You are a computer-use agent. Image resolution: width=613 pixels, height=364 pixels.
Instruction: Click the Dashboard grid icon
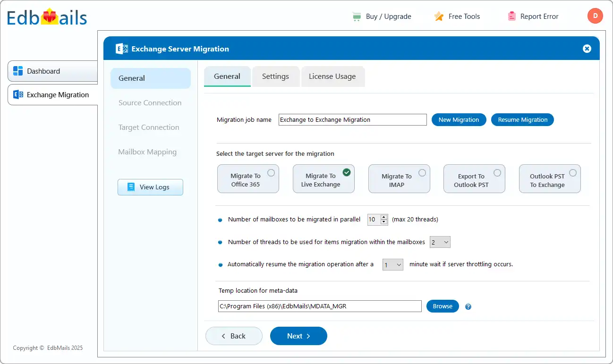click(x=18, y=71)
